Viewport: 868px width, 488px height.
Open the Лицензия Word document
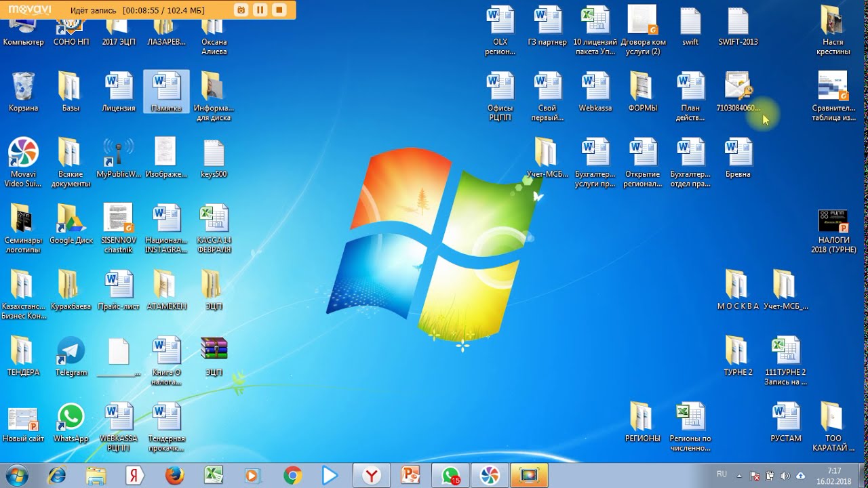coord(119,91)
